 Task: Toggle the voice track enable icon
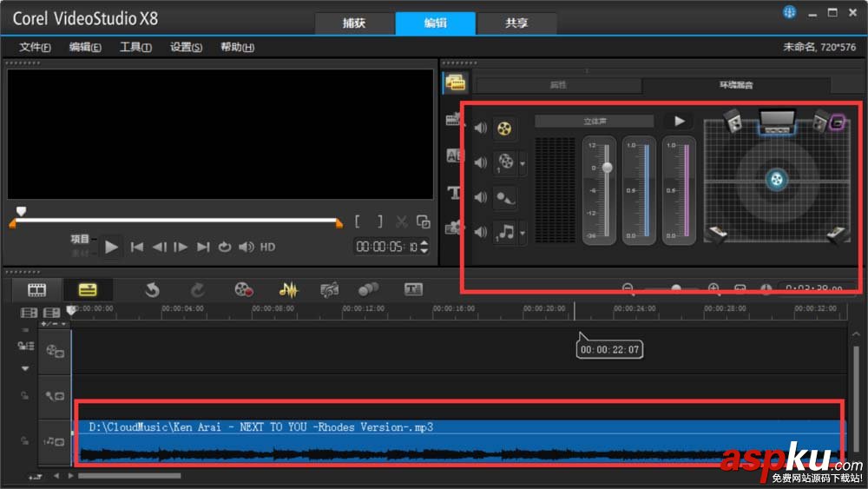55,396
